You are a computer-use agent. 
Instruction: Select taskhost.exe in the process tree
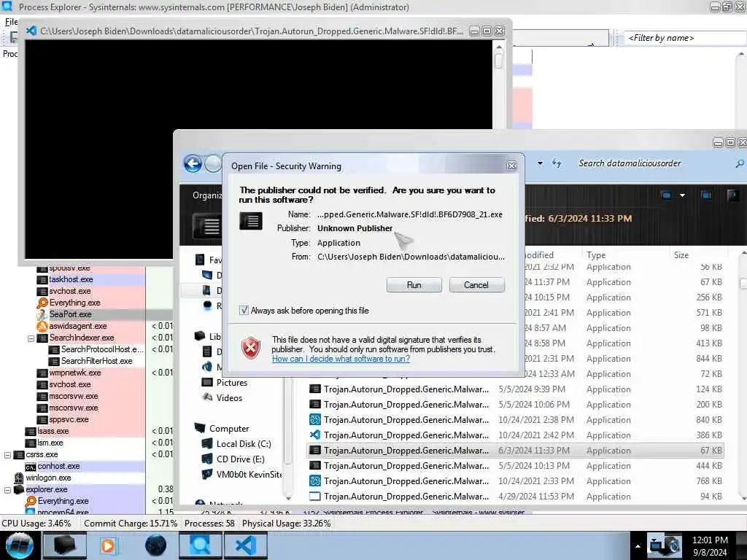[71, 279]
